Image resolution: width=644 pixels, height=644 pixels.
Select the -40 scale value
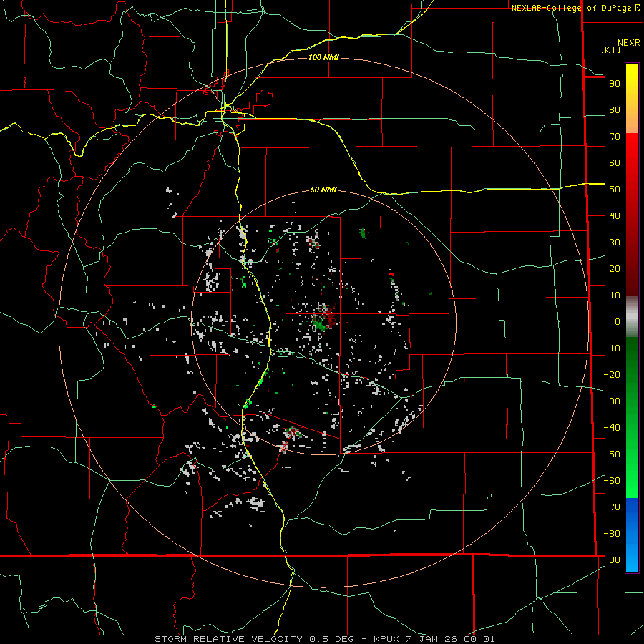click(612, 428)
